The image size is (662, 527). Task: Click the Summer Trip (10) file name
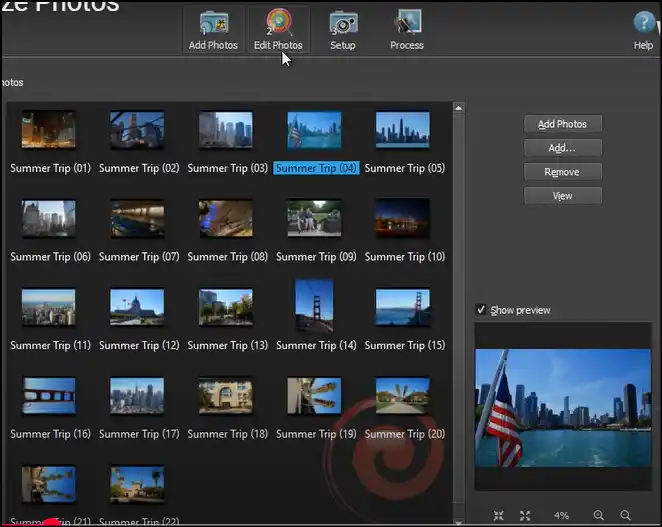(x=404, y=257)
